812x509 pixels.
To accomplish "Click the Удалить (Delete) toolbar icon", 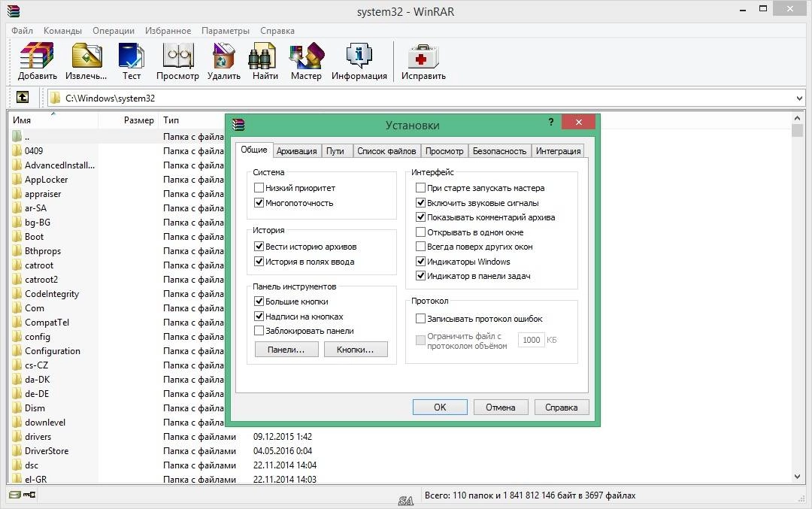I will pos(224,56).
